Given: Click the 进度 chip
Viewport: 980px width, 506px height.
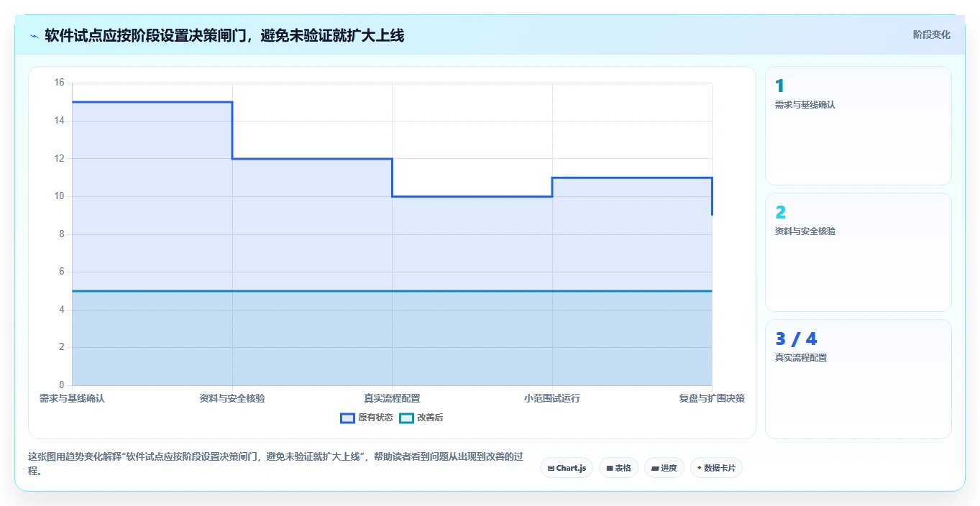Looking at the screenshot, I should [664, 468].
